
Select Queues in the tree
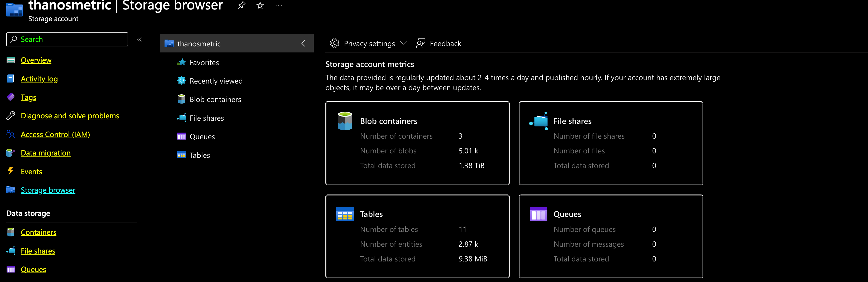[x=202, y=137]
